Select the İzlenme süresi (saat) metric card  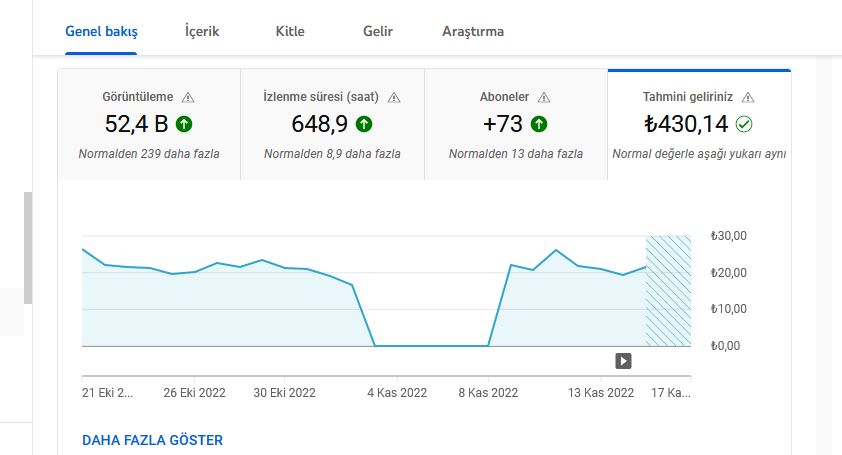pos(332,125)
